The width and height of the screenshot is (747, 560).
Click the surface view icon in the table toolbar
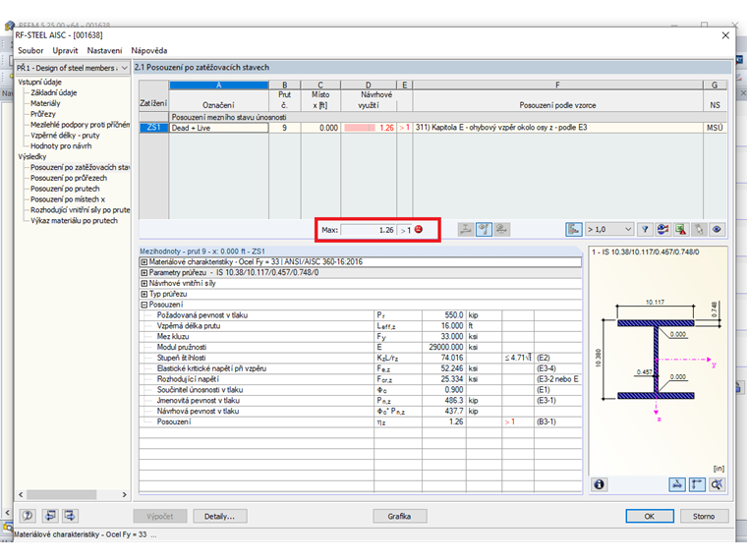(x=501, y=230)
